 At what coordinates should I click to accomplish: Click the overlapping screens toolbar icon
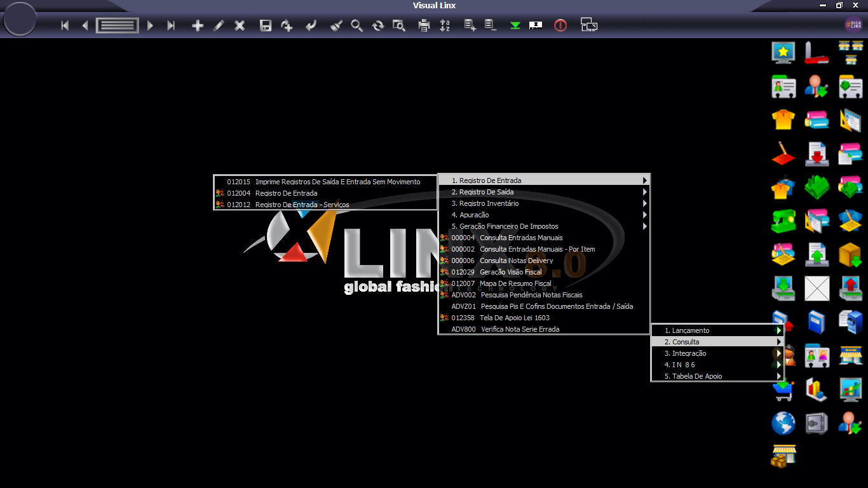tap(589, 25)
